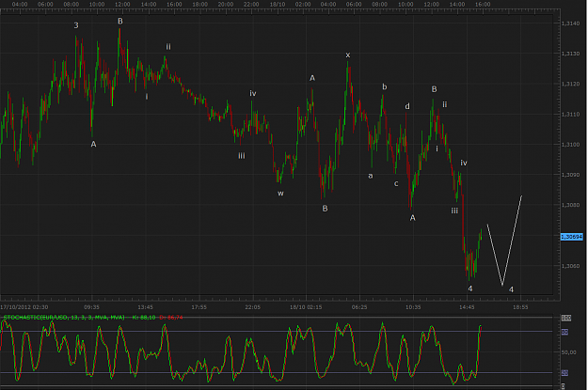The image size is (588, 390).
Task: Click the 18:55 time axis label
Action: [x=520, y=307]
